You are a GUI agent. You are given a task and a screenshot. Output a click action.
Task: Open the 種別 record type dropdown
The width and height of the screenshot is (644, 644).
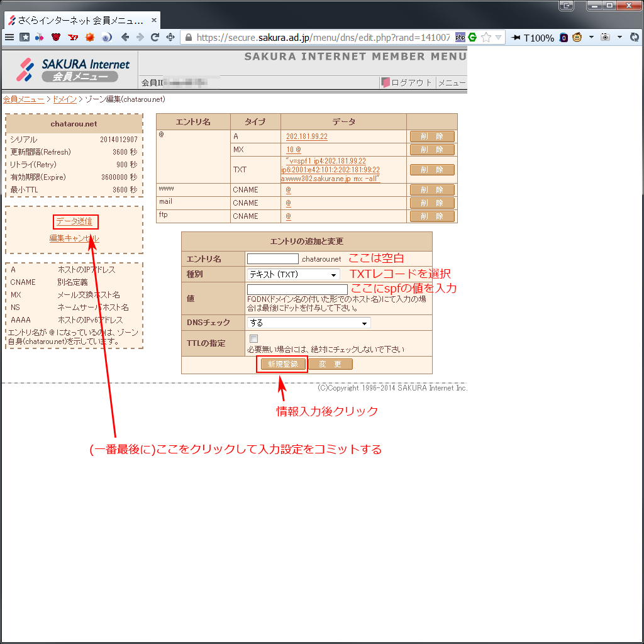click(x=293, y=274)
